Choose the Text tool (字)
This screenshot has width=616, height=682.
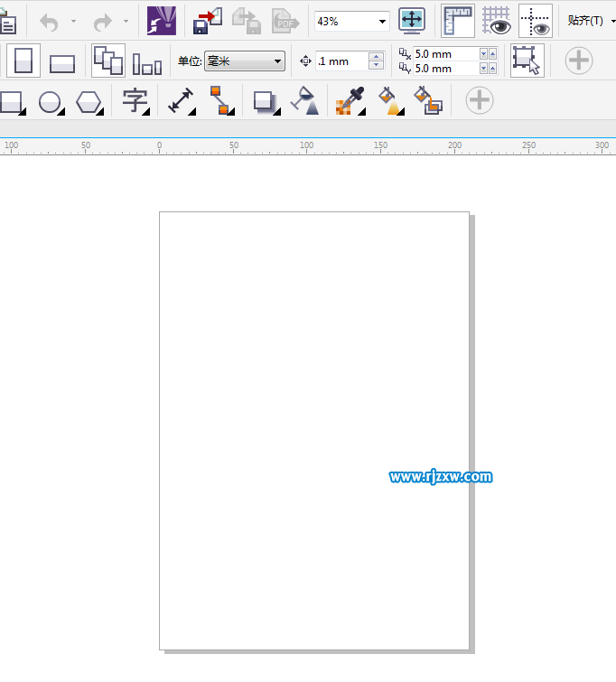click(135, 101)
